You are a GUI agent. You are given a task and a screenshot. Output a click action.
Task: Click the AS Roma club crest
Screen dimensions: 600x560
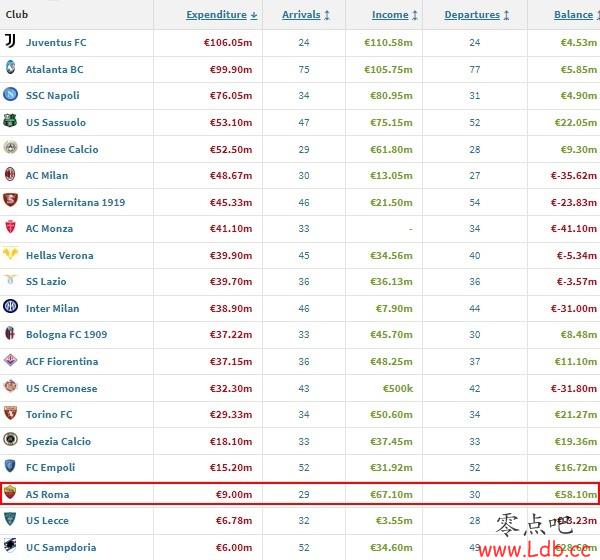[x=10, y=492]
